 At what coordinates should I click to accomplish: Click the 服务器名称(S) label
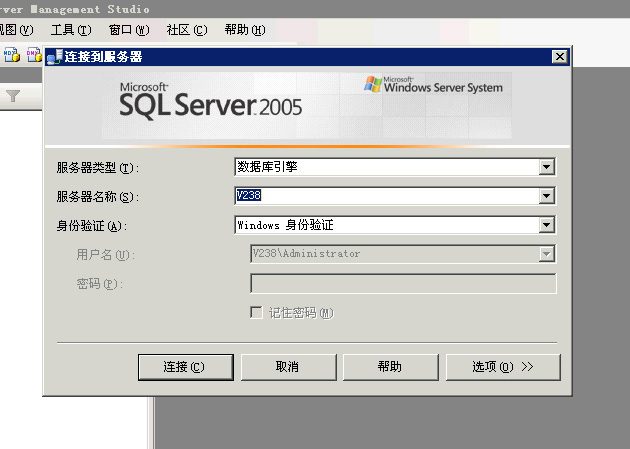coord(98,196)
